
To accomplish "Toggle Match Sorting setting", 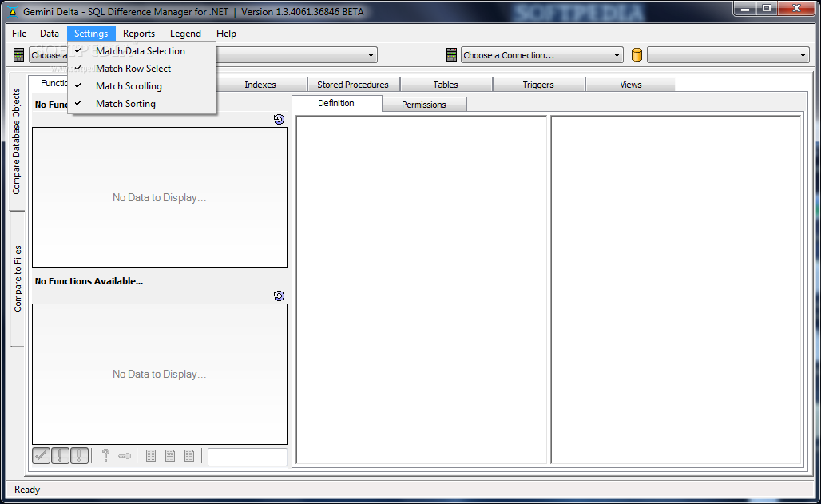I will [142, 104].
